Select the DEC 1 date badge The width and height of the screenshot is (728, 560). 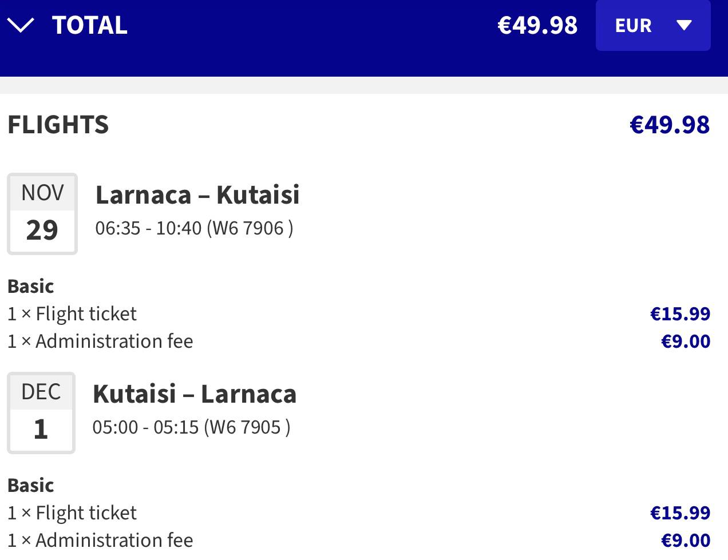(x=41, y=413)
